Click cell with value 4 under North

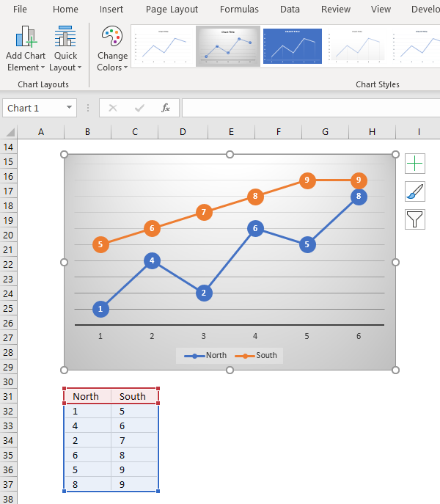[88, 426]
